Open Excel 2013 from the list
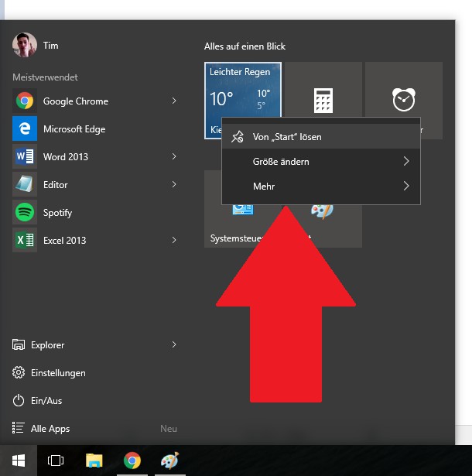Screen dimensions: 472x476 64,241
